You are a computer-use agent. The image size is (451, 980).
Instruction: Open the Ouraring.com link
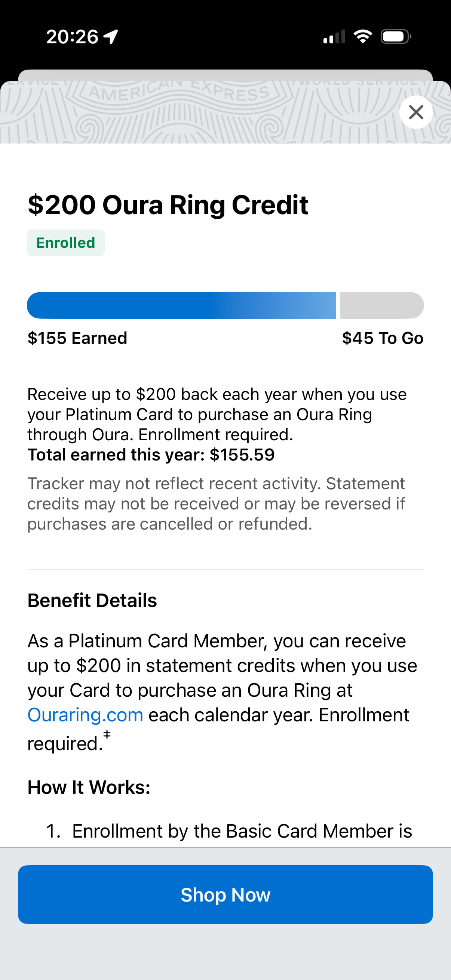click(85, 715)
